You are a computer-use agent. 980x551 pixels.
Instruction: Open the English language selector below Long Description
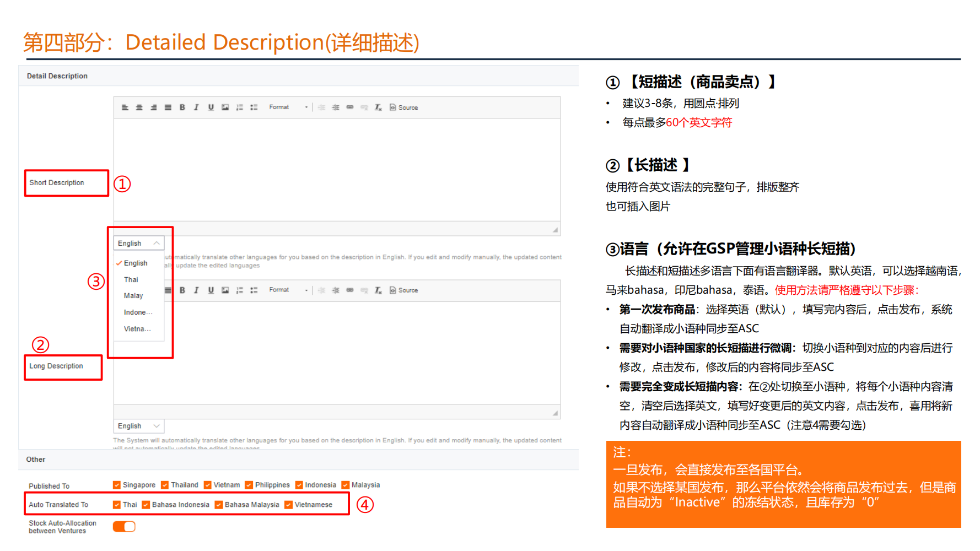pos(138,425)
